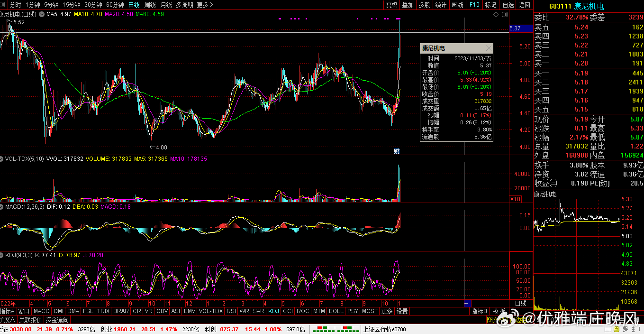644x334 pixels.
Task: Select the BOLL indicator tab
Action: coord(336,311)
